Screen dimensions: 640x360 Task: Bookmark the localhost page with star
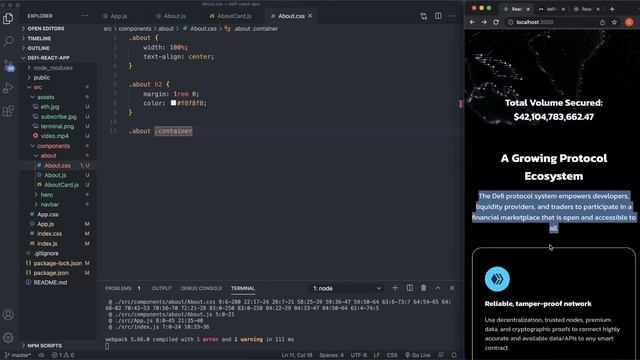point(614,22)
